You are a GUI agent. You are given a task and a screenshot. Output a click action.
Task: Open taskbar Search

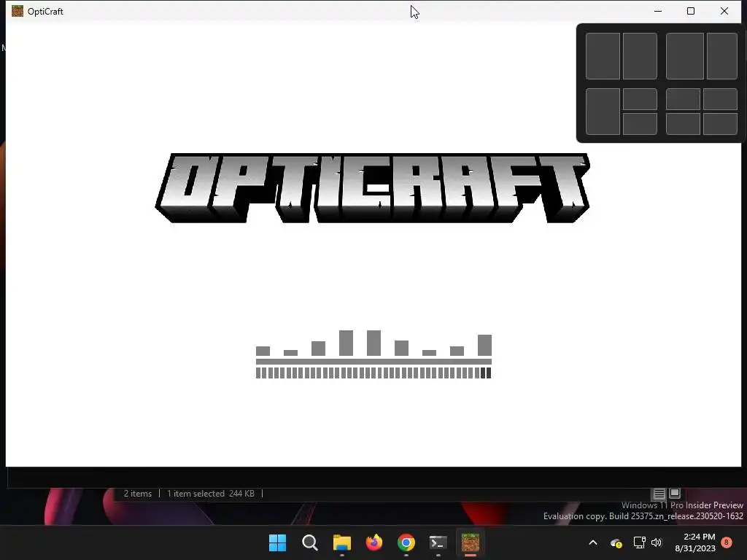point(309,542)
